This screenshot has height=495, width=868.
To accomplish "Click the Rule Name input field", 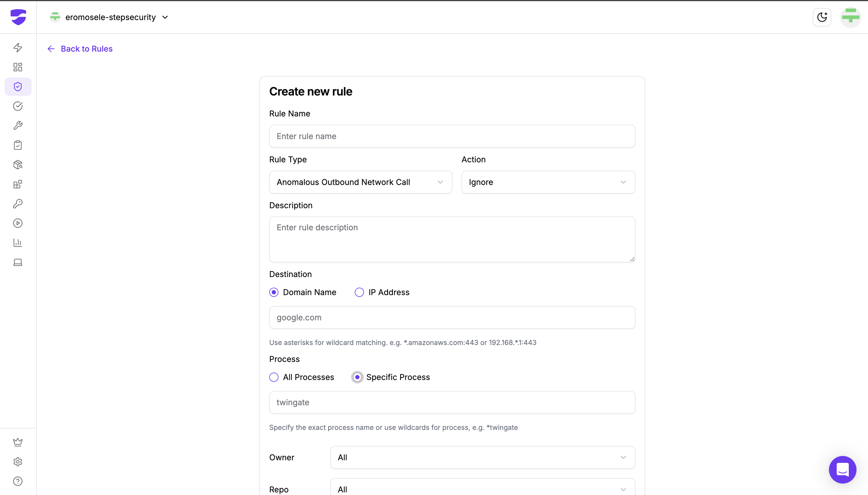I will (452, 136).
